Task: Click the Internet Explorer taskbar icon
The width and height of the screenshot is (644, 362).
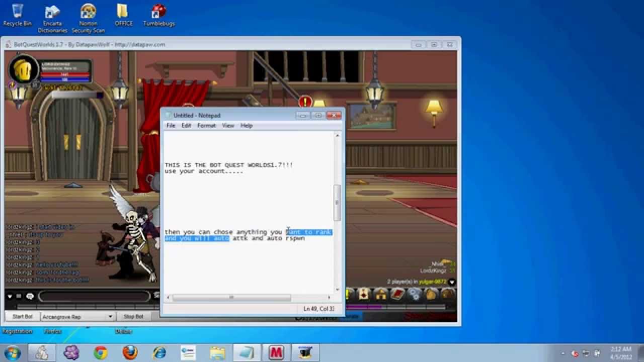Action: click(x=159, y=352)
